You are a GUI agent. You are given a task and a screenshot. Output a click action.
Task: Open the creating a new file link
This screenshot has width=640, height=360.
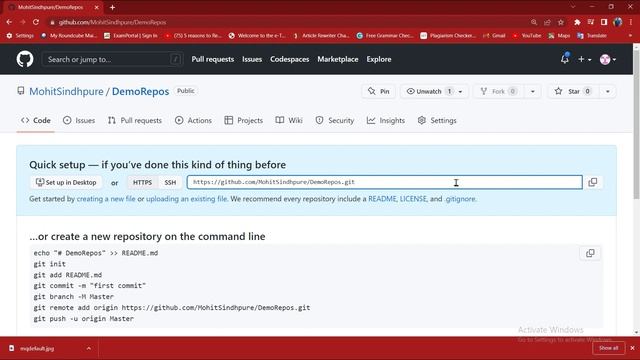tap(106, 199)
